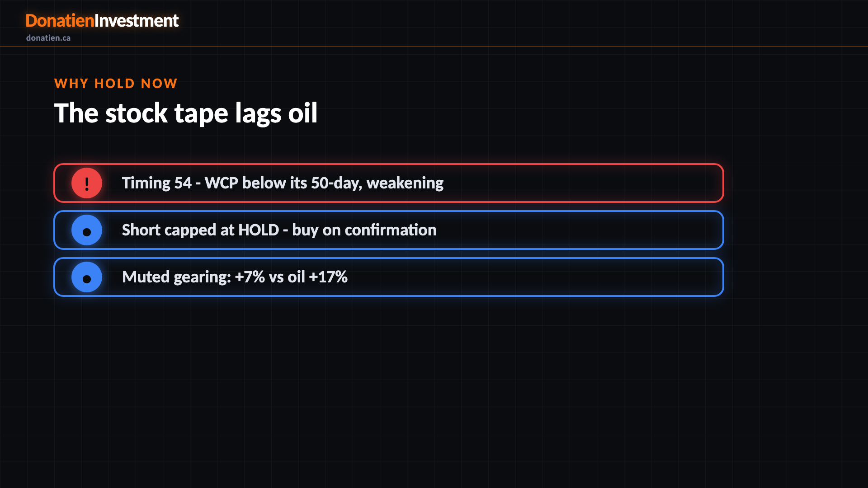Image resolution: width=868 pixels, height=488 pixels.
Task: Select the WHY HOLD NOW section label
Action: click(x=116, y=84)
